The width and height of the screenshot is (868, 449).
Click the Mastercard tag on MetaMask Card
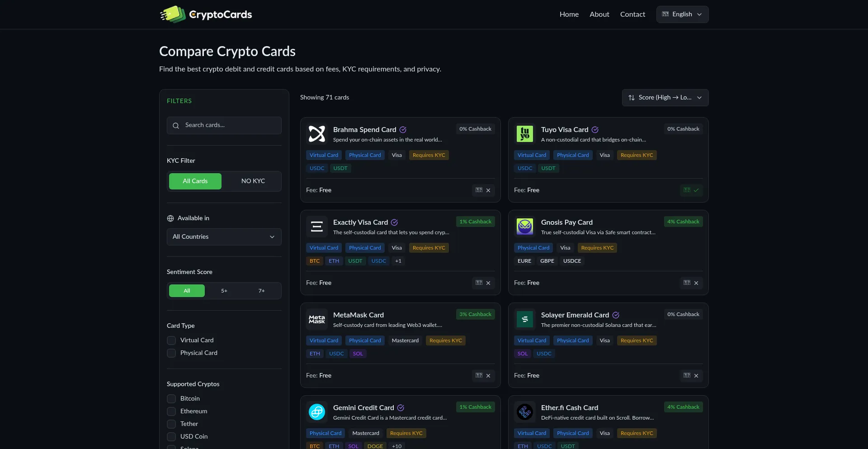pyautogui.click(x=405, y=340)
